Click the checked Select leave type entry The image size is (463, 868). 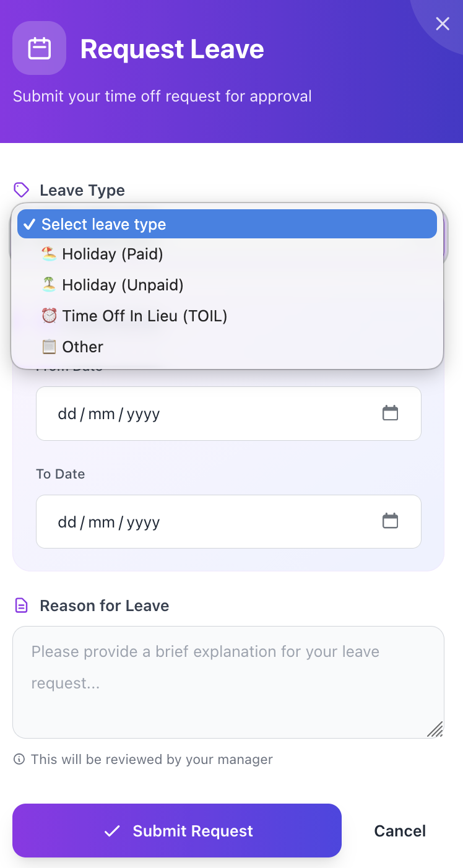[103, 224]
